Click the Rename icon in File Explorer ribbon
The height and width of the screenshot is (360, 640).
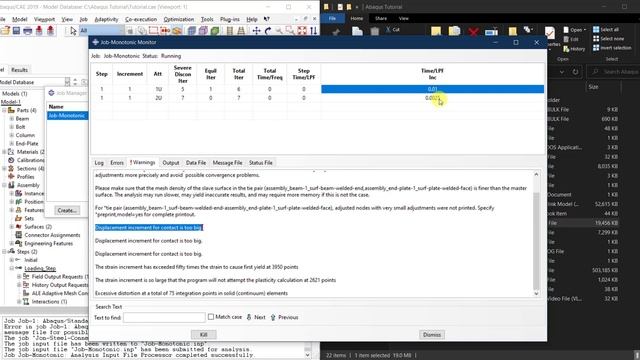tap(491, 31)
